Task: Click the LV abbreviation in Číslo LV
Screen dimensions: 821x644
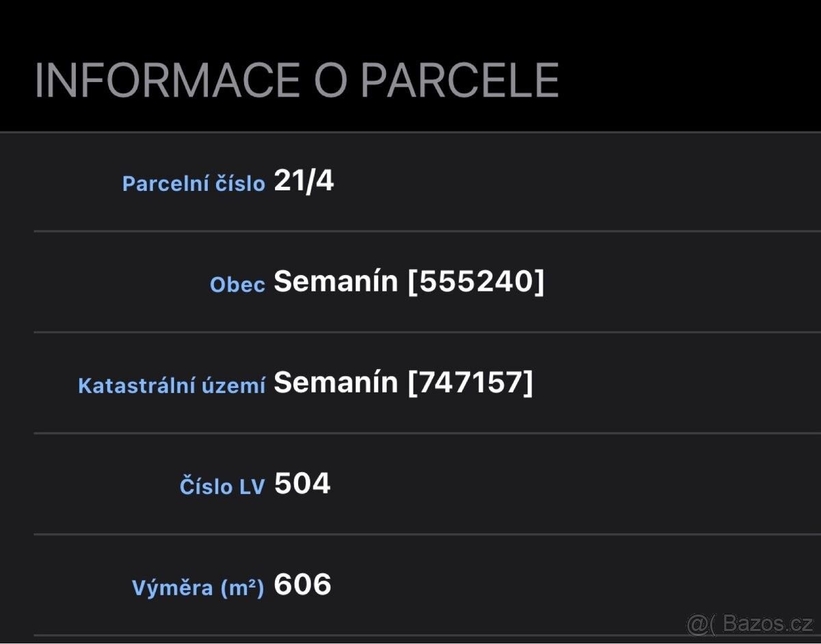Action: click(x=251, y=487)
